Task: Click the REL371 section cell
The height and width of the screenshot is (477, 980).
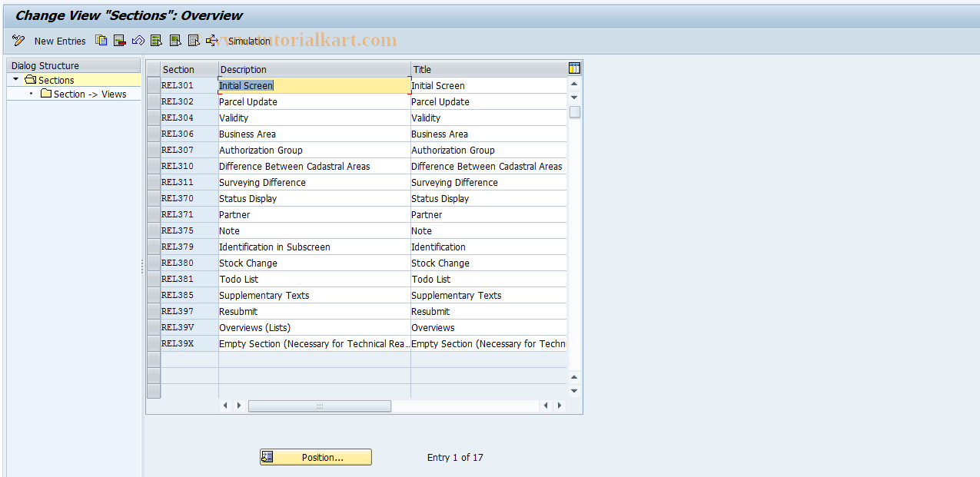Action: (x=190, y=214)
